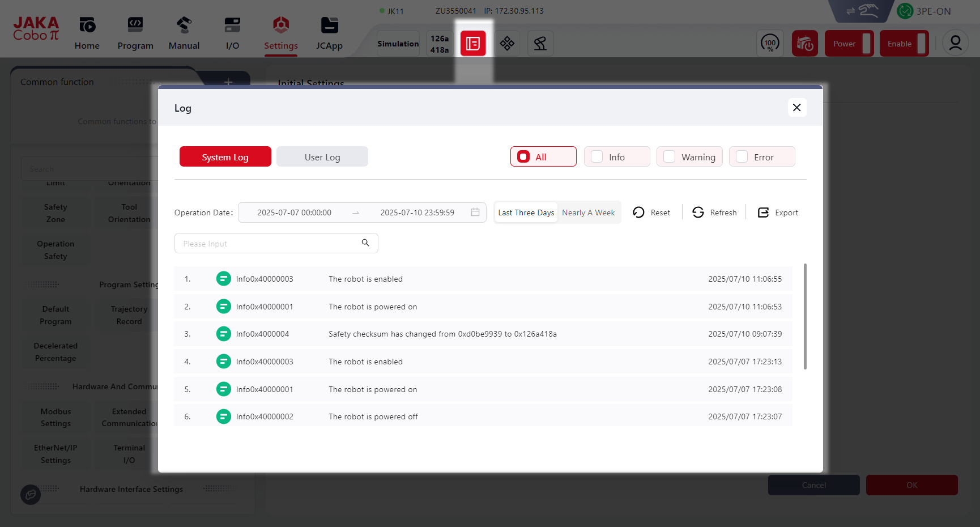This screenshot has width=980, height=527.
Task: Click the 100% speed indicator icon
Action: 770,44
